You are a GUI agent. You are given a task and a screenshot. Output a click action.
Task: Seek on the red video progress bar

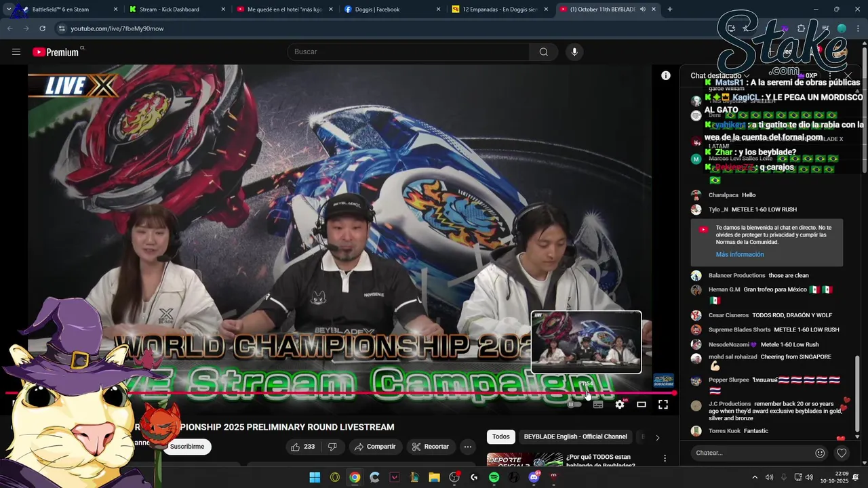click(x=339, y=393)
